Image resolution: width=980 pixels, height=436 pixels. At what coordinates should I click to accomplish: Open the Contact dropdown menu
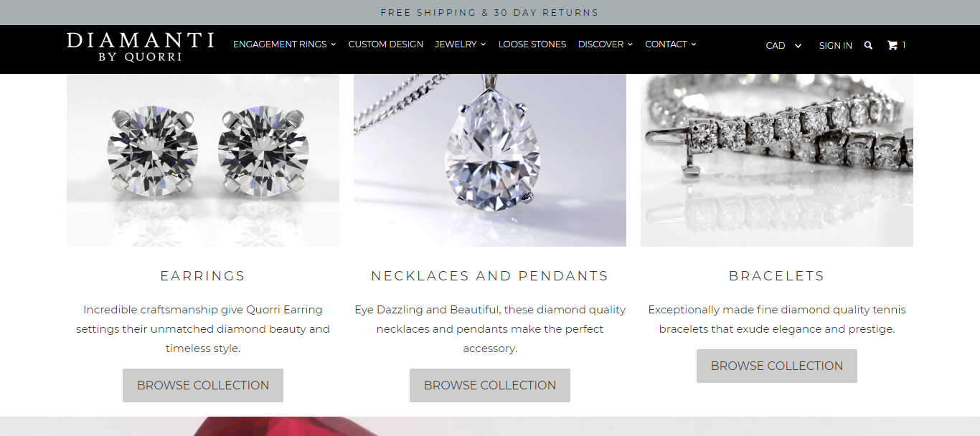671,44
